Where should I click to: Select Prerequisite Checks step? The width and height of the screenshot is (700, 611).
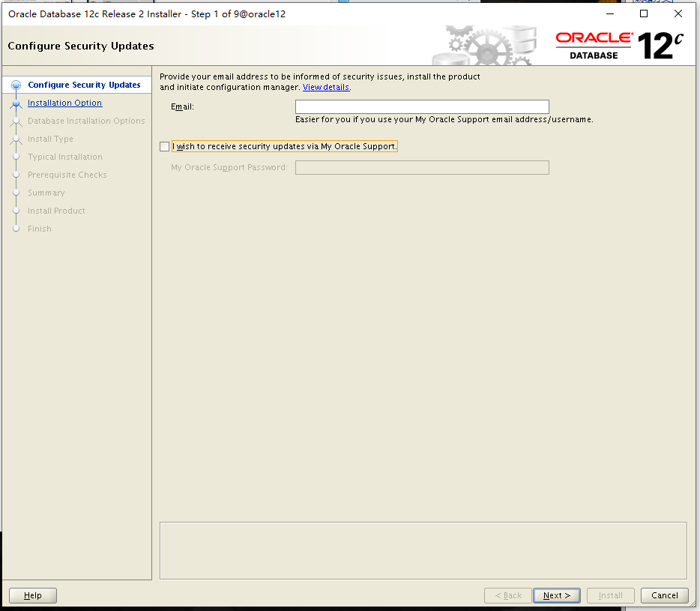click(67, 175)
